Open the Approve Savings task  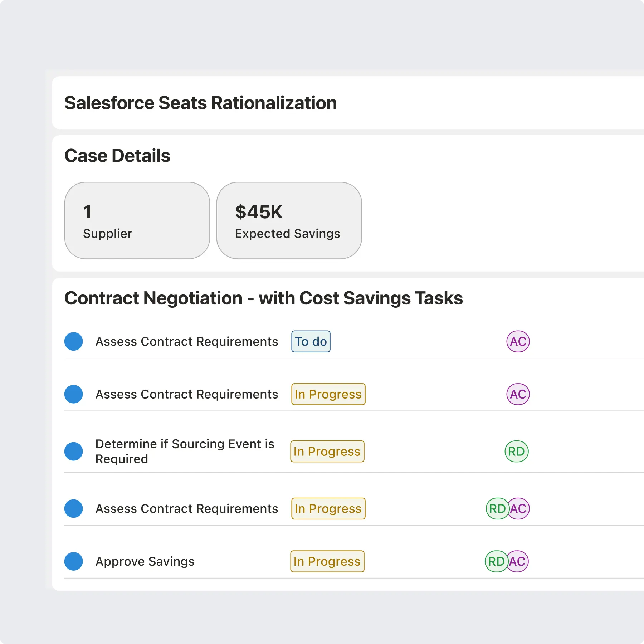click(145, 561)
